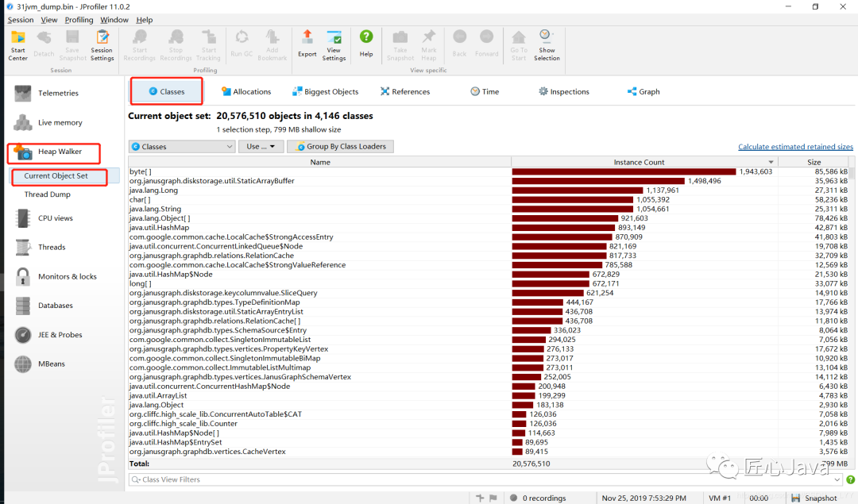Select the MBeans sidebar section
This screenshot has width=858, height=504.
(x=51, y=364)
